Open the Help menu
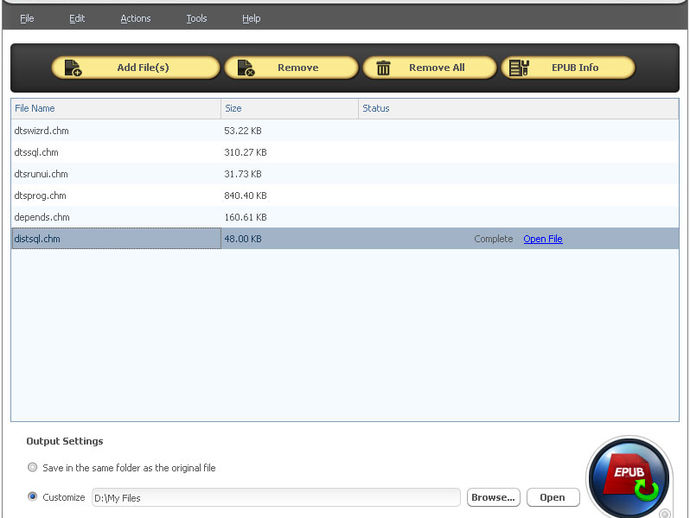The width and height of the screenshot is (690, 518). pyautogui.click(x=251, y=18)
